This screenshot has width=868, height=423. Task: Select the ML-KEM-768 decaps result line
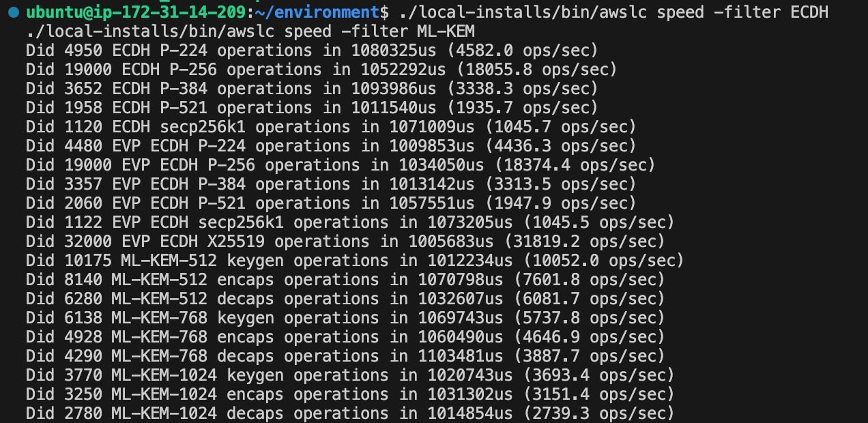click(345, 356)
